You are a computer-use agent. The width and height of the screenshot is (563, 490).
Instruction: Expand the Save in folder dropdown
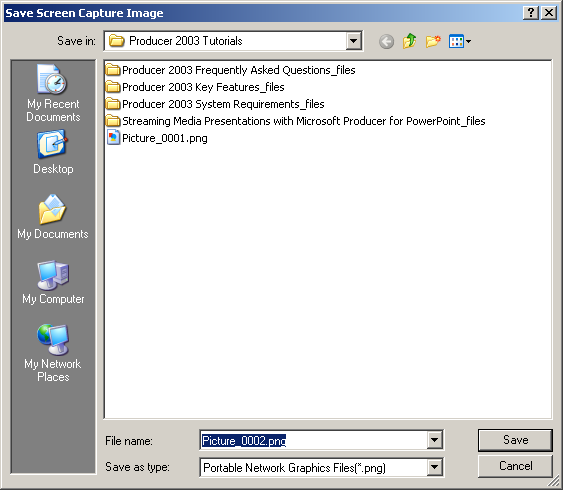[353, 41]
